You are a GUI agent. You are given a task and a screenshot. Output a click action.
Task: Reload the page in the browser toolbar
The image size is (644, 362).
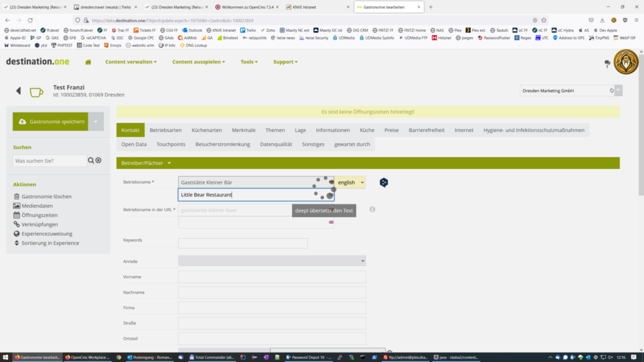[x=30, y=20]
